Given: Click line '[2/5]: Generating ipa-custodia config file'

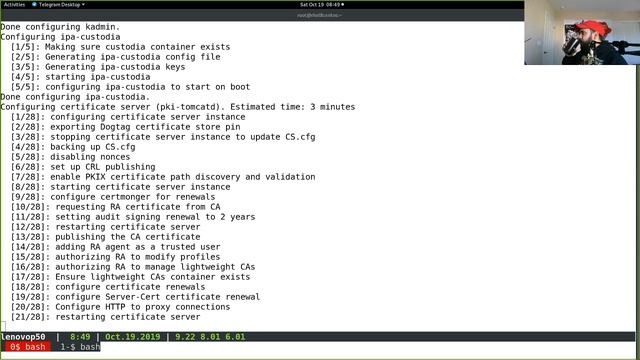Looking at the screenshot, I should (116, 57).
